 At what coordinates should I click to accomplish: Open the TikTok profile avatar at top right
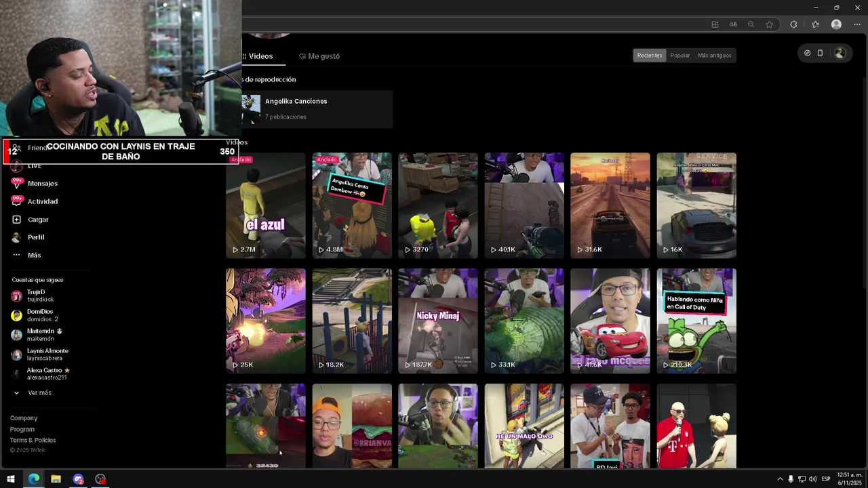[x=840, y=53]
